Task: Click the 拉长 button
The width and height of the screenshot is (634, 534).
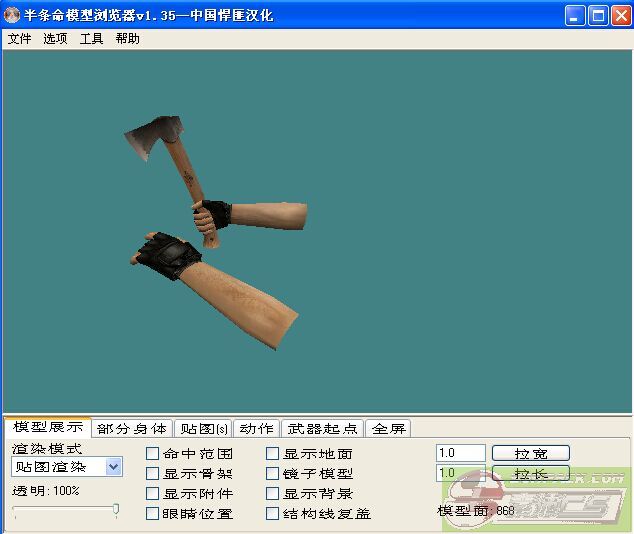Action: pyautogui.click(x=530, y=474)
